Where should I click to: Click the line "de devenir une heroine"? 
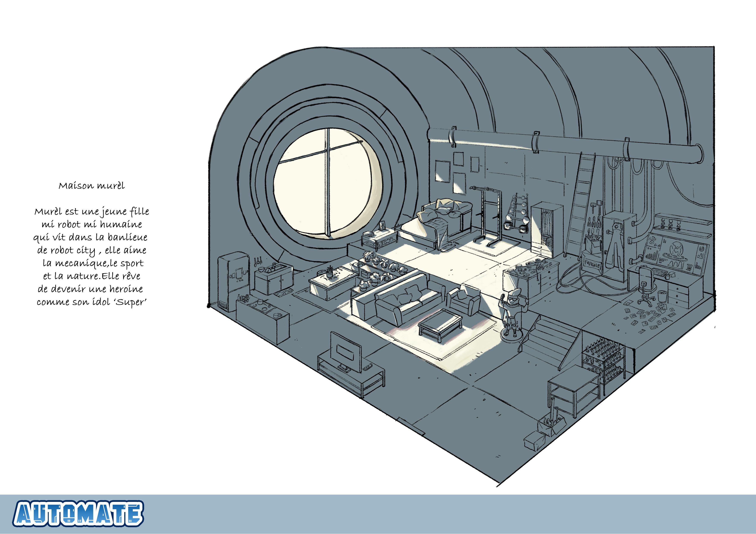pos(90,289)
